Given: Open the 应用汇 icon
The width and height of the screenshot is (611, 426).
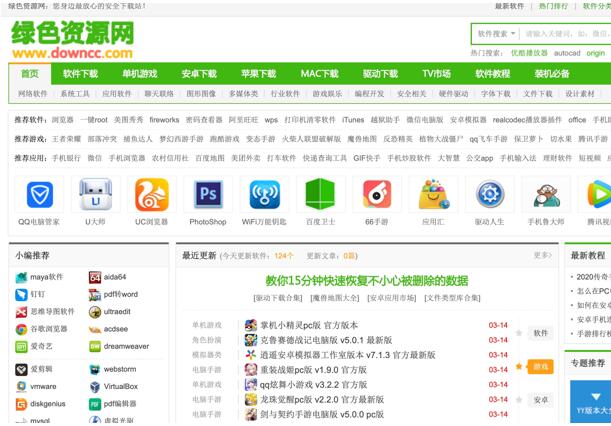Looking at the screenshot, I should (x=433, y=194).
